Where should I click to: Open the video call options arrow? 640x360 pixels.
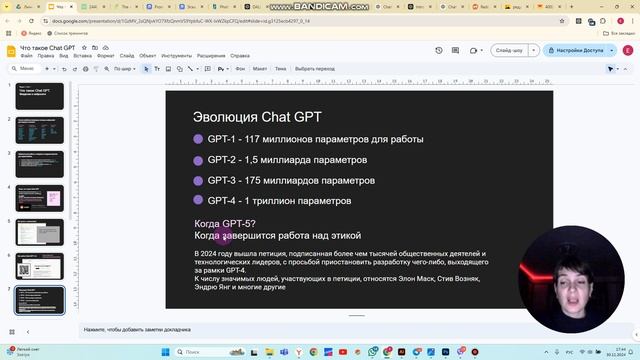click(482, 50)
